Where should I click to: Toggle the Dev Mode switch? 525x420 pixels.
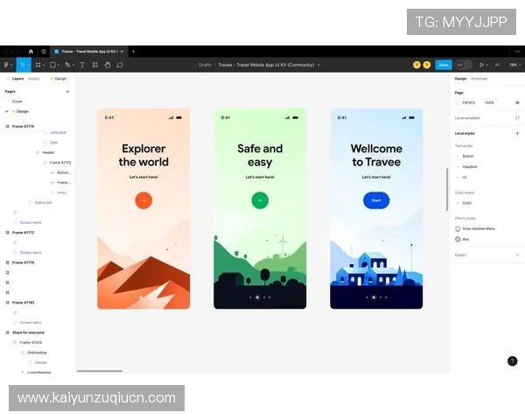[463, 65]
